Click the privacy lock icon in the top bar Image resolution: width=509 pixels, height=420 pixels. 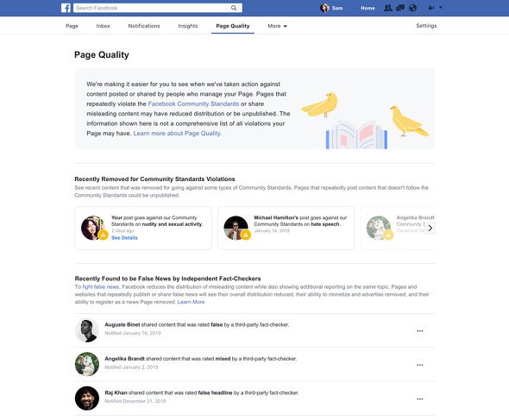tap(431, 8)
